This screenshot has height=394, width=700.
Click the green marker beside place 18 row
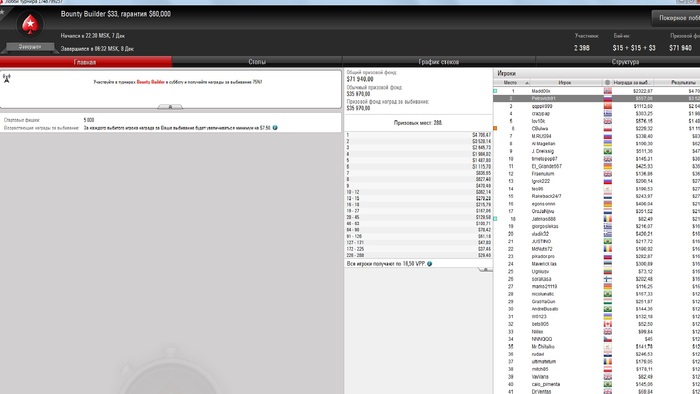[x=495, y=219]
